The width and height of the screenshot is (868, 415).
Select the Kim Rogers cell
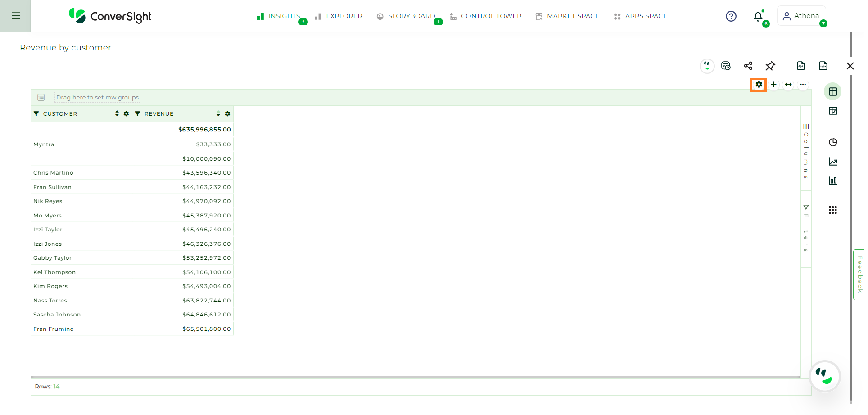tap(81, 286)
